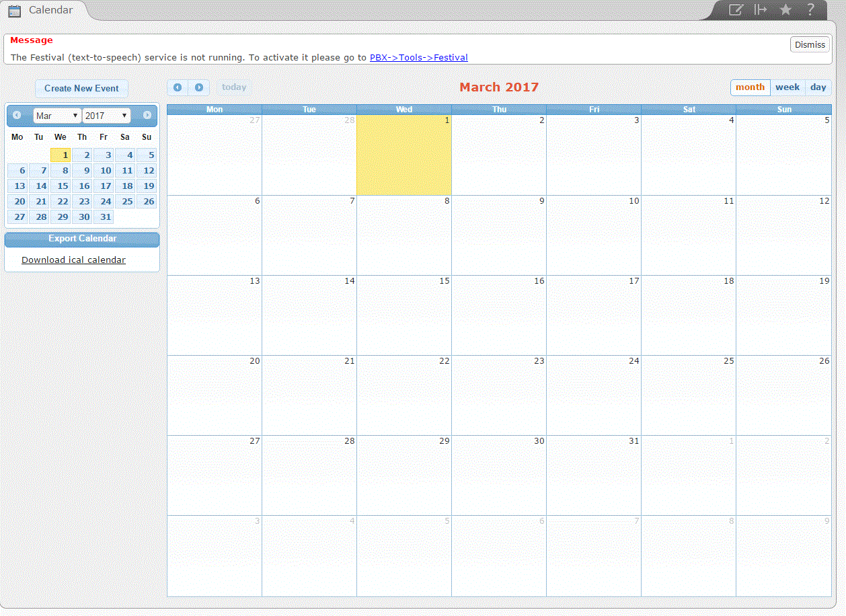The width and height of the screenshot is (846, 616).
Task: Click mini calendar next month arrow
Action: pos(147,115)
